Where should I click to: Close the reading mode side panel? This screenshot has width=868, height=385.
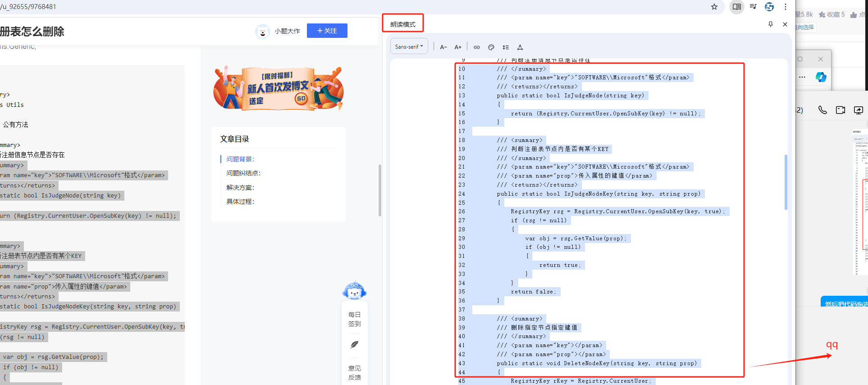(785, 24)
